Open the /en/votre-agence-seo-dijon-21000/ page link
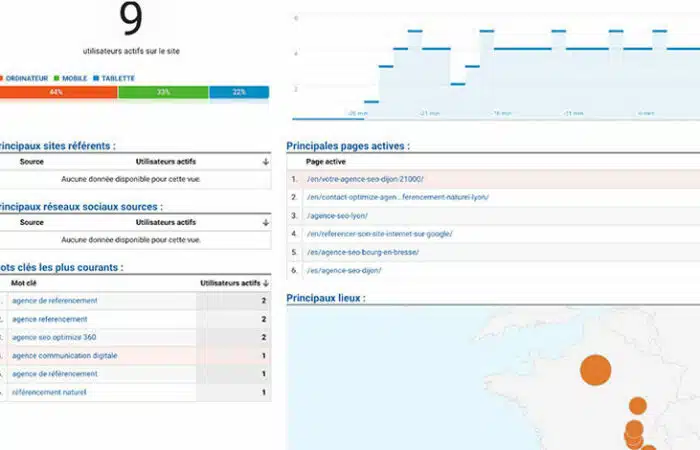 coord(365,179)
